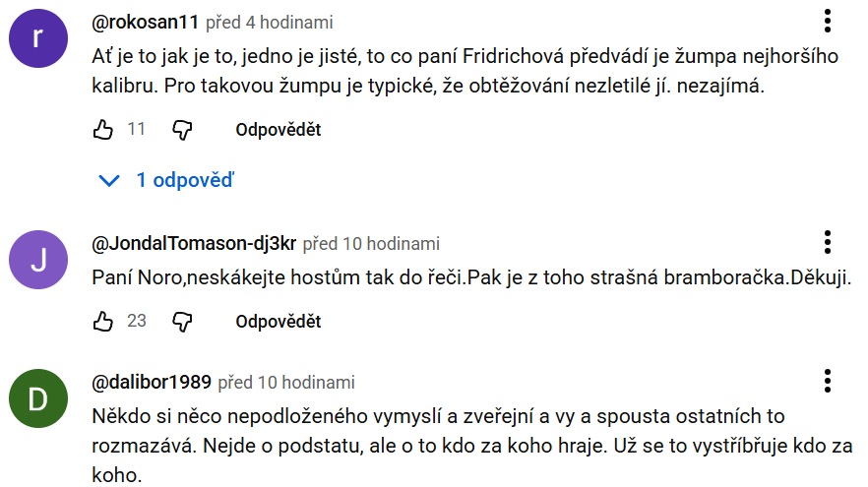Open the @dalibor1989 username link
The width and height of the screenshot is (868, 487).
click(151, 382)
